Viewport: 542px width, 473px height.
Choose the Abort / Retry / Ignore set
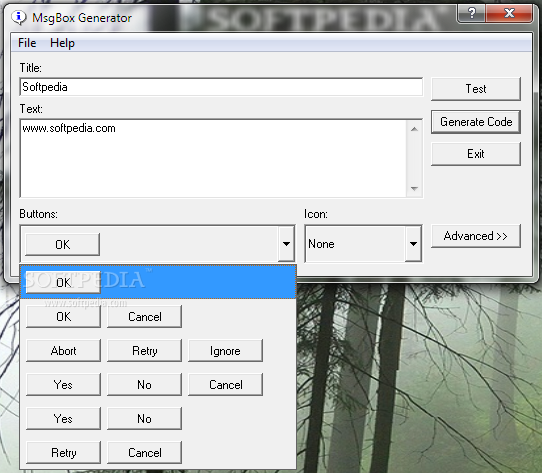(x=158, y=350)
